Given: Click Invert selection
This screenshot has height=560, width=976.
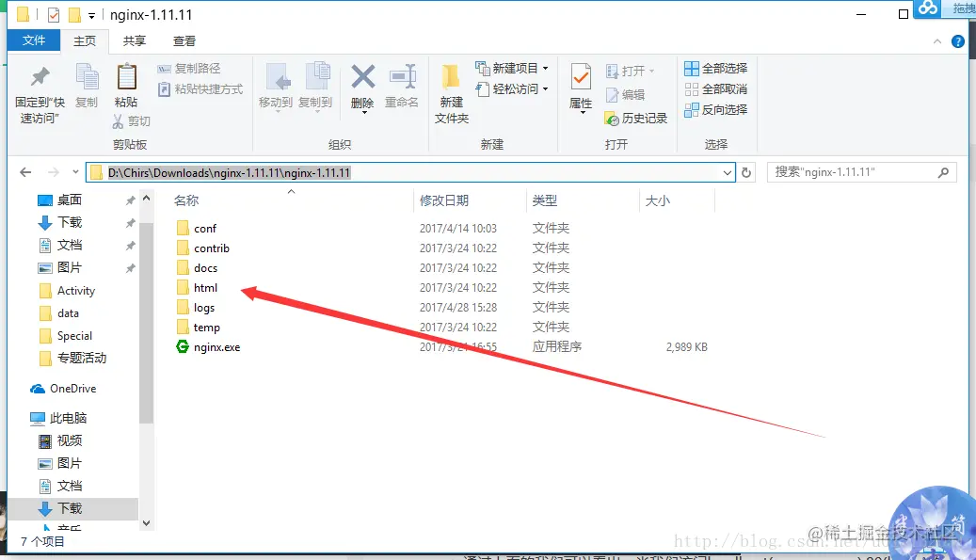Looking at the screenshot, I should pos(716,110).
